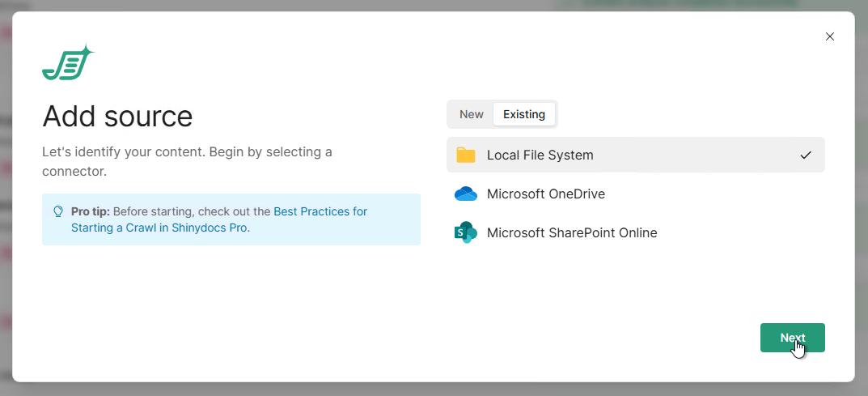868x396 pixels.
Task: Click the bold Pro tip label
Action: [x=90, y=211]
